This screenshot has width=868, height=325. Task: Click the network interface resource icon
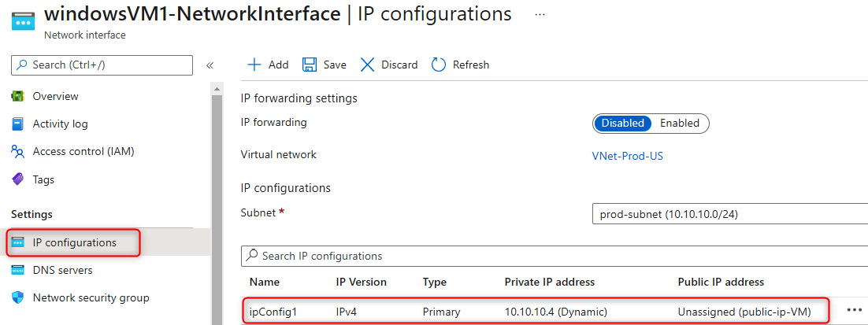tap(23, 21)
